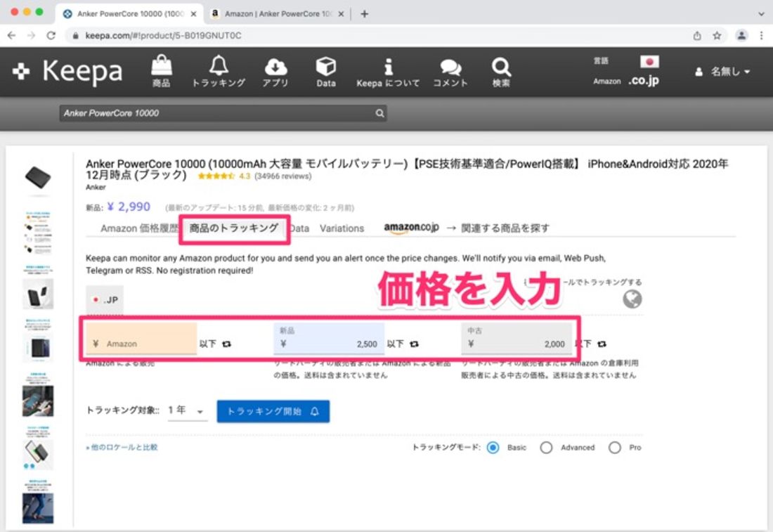Click the ¥ 2,990 price text

(129, 207)
